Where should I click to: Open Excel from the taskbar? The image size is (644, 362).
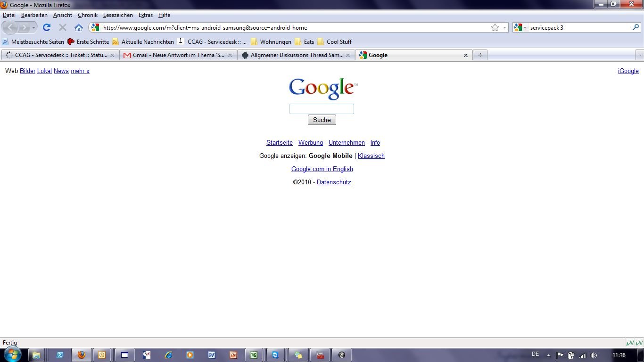point(254,355)
